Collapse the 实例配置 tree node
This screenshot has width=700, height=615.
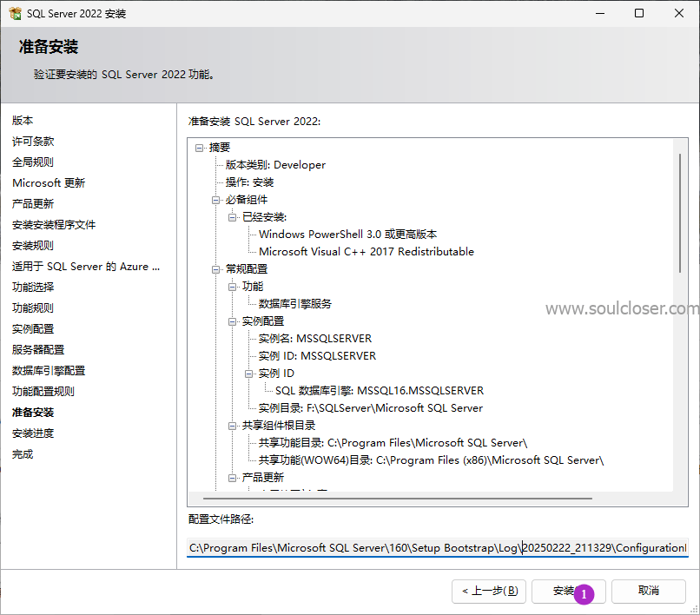tap(232, 321)
